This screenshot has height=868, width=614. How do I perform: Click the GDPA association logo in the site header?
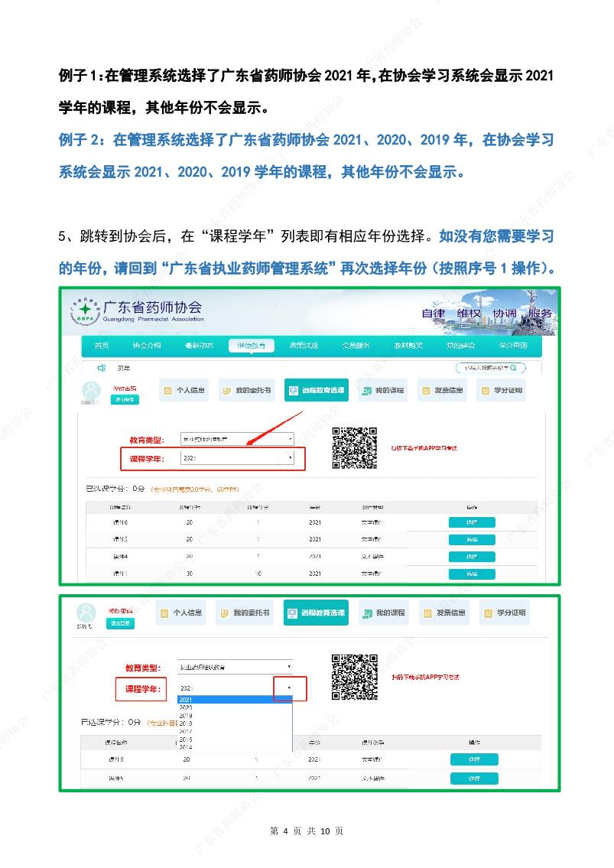pos(85,311)
